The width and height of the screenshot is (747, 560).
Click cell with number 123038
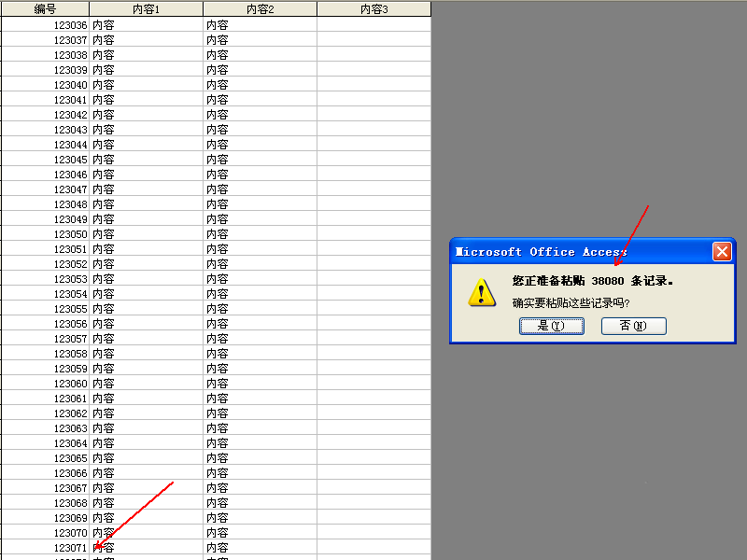tap(45, 55)
